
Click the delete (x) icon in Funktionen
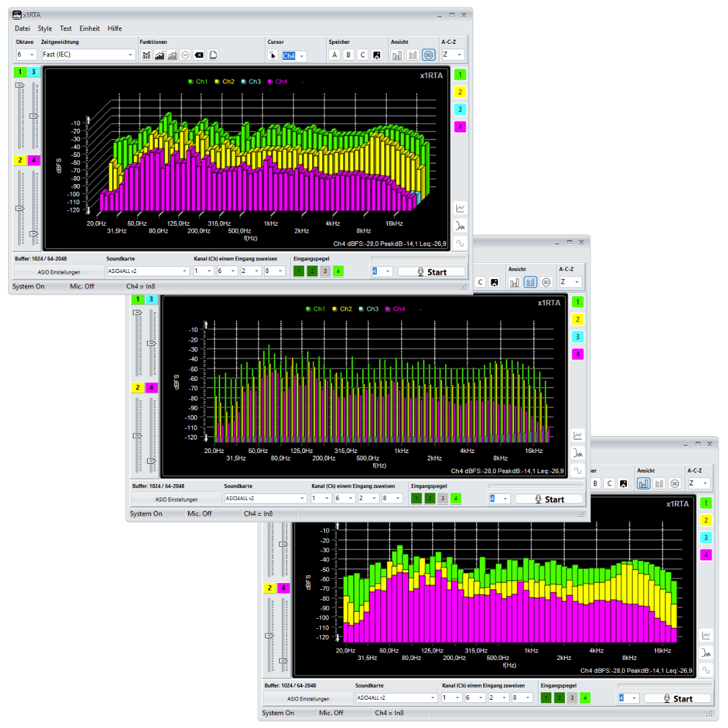(x=199, y=55)
